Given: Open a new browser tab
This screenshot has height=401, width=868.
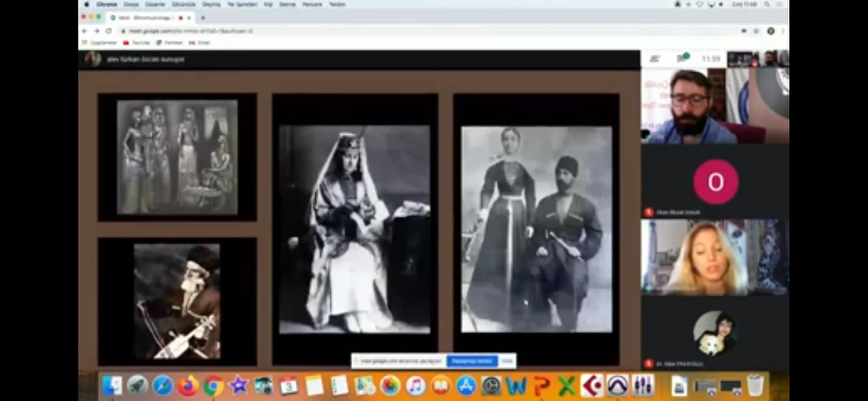Looking at the screenshot, I should tap(202, 18).
